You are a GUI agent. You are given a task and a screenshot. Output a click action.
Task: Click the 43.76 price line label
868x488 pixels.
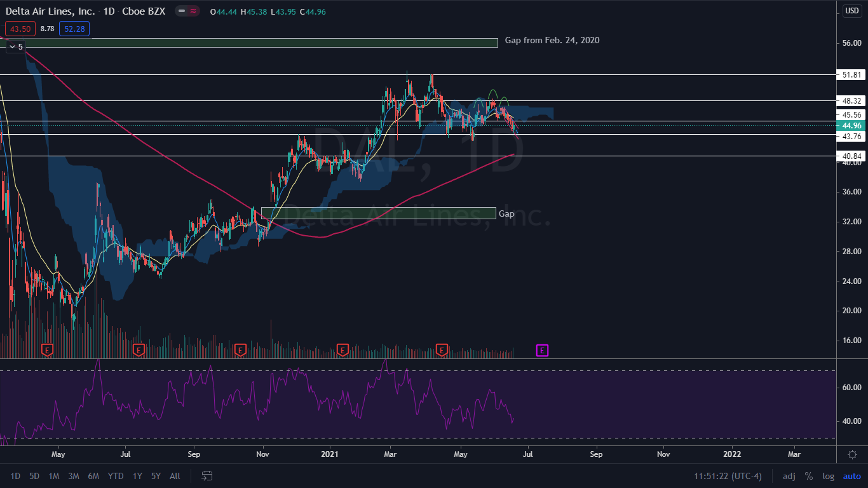coord(851,136)
